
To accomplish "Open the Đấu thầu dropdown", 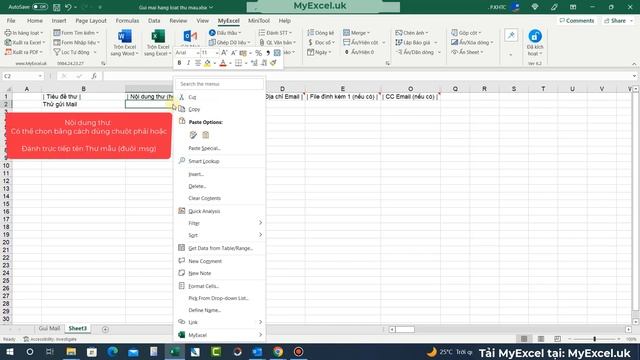I will [x=225, y=33].
